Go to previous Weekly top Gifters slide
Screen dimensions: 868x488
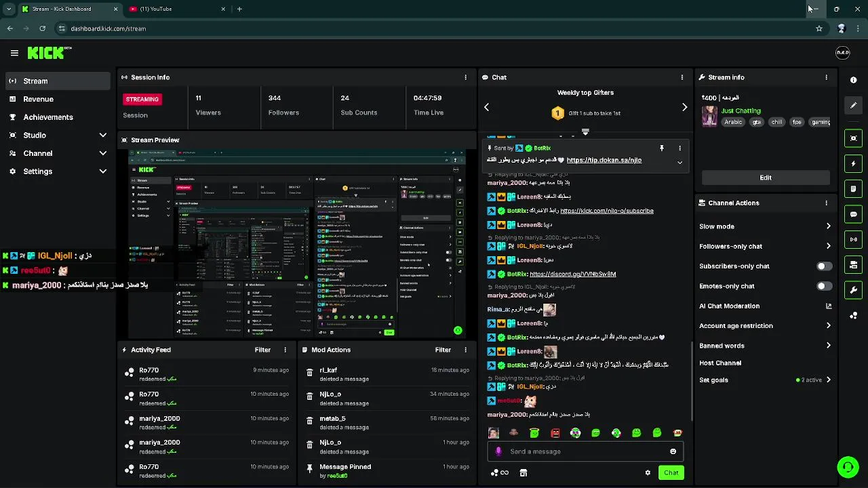coord(486,107)
